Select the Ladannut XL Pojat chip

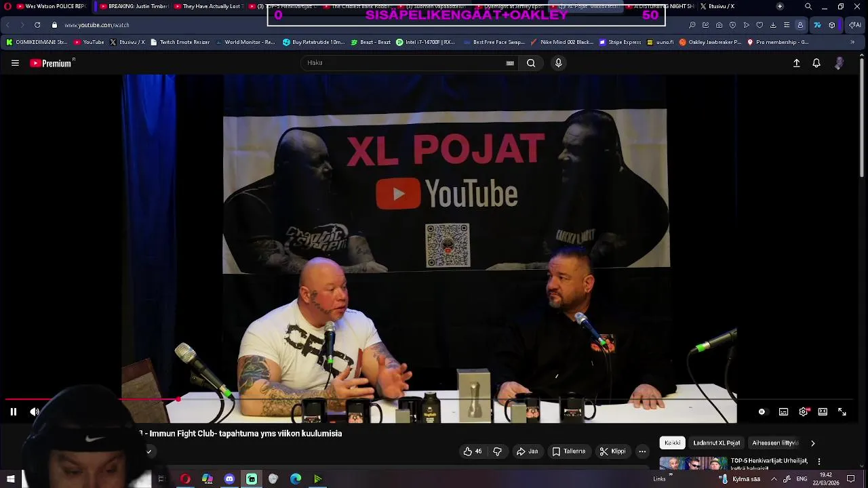pyautogui.click(x=716, y=443)
